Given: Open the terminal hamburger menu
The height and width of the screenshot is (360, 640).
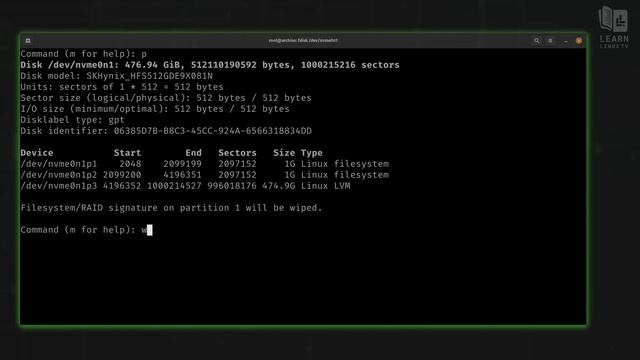Looking at the screenshot, I should click(x=550, y=41).
